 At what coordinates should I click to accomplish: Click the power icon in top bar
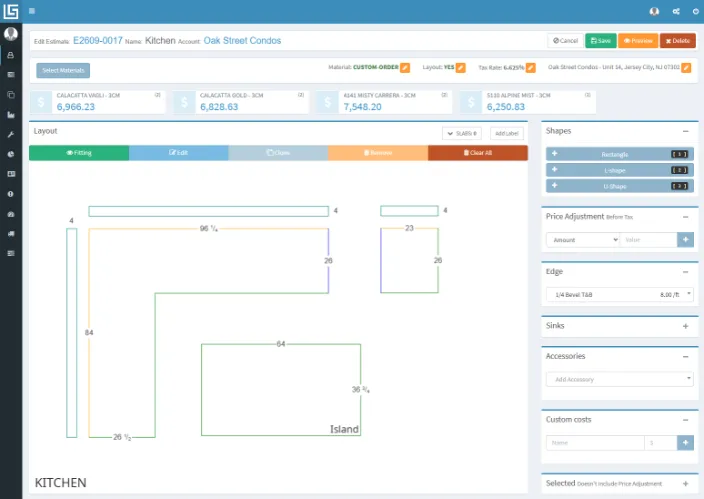point(696,11)
